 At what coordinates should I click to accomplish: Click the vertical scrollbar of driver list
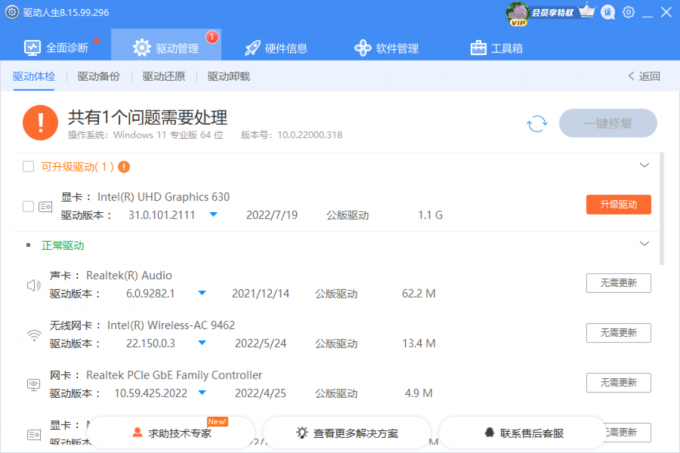point(662,208)
